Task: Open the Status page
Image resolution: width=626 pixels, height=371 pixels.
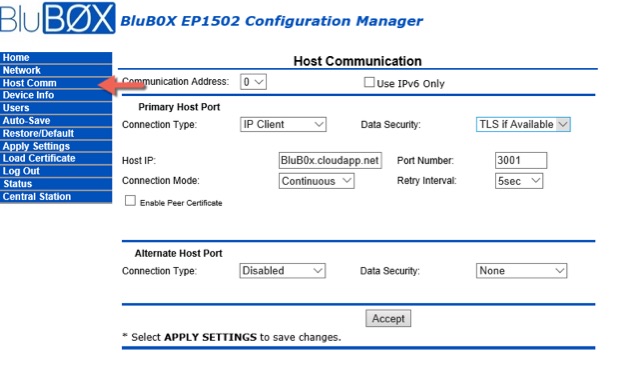Action: [x=56, y=184]
